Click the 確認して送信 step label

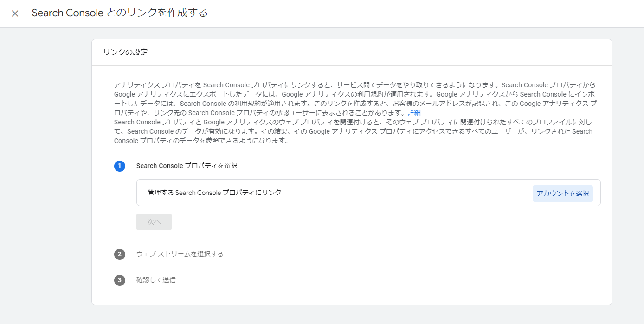coord(156,280)
